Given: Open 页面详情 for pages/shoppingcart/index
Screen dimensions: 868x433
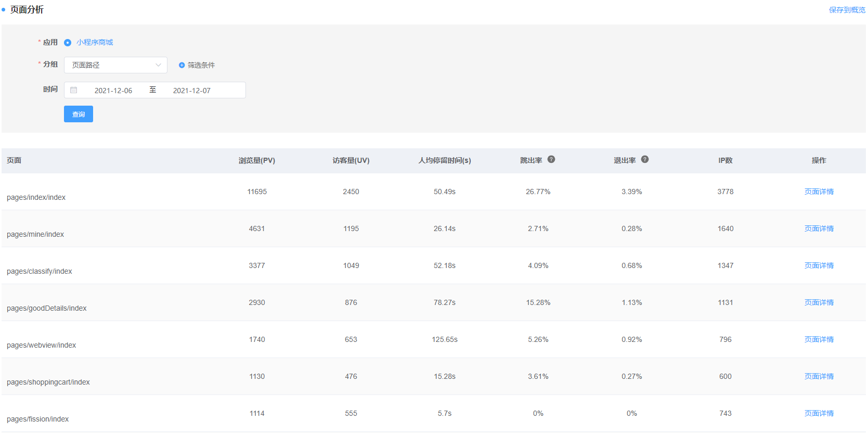Looking at the screenshot, I should (x=819, y=376).
